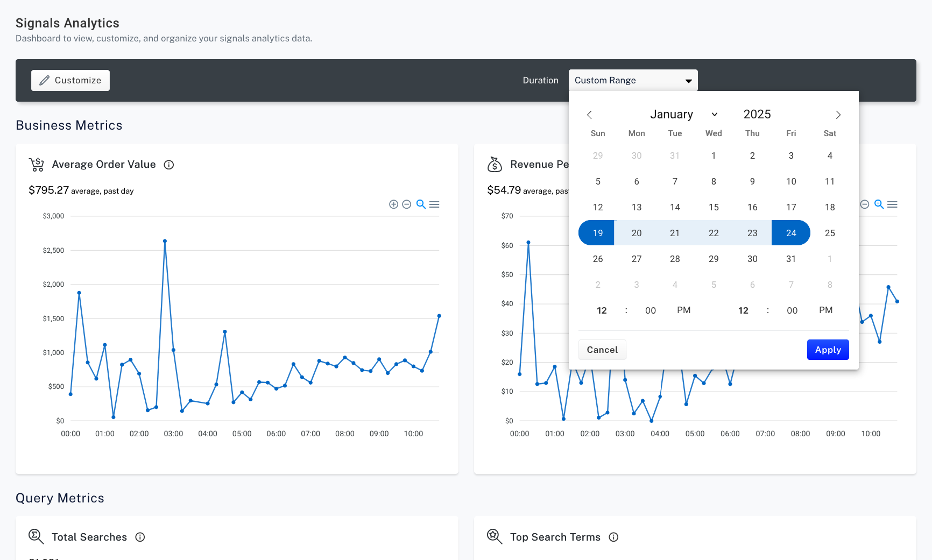
Task: Click the Top Search Terms icon
Action: 495,536
